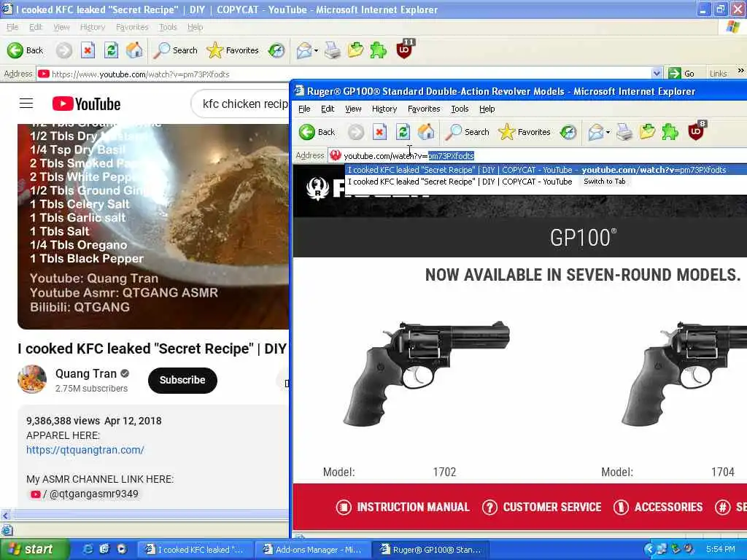Click address field in YouTube window
This screenshot has height=560, width=747.
click(350, 74)
